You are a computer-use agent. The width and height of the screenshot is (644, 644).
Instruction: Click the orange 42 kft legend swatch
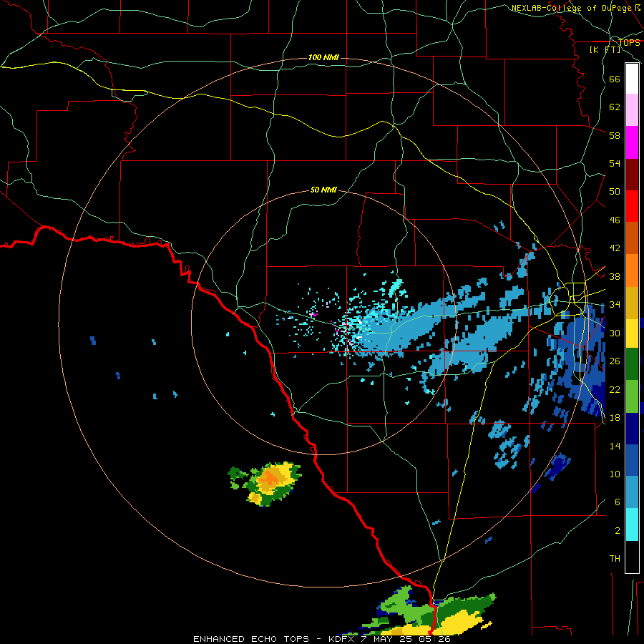click(x=632, y=270)
